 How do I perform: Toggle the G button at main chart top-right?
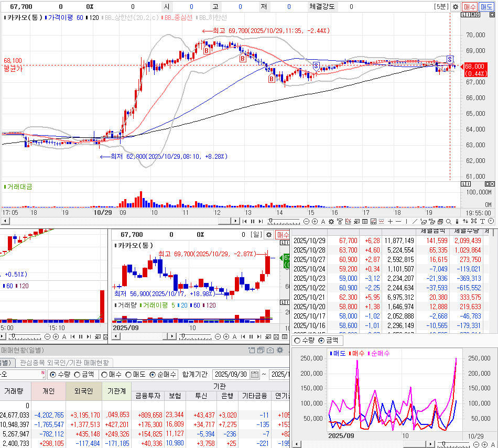478,15
